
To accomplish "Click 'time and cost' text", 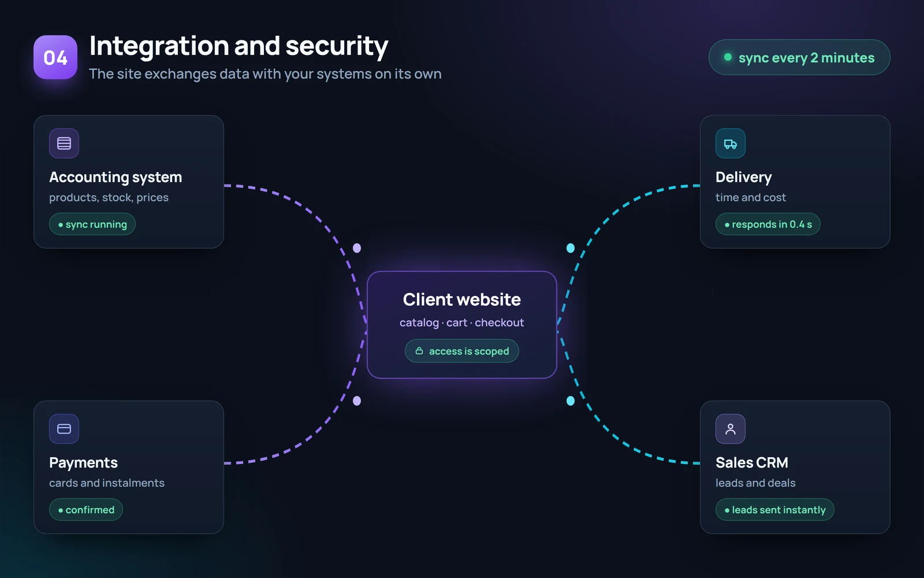I will 751,198.
